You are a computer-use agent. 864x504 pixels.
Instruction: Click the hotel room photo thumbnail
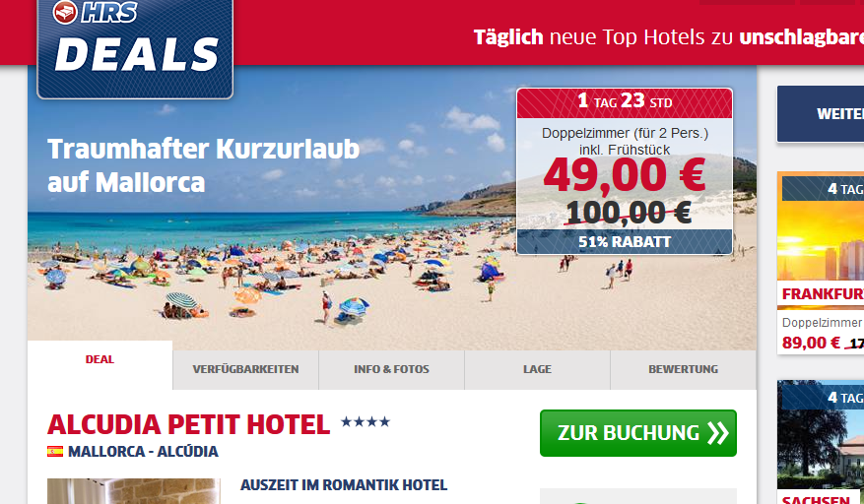click(x=134, y=491)
